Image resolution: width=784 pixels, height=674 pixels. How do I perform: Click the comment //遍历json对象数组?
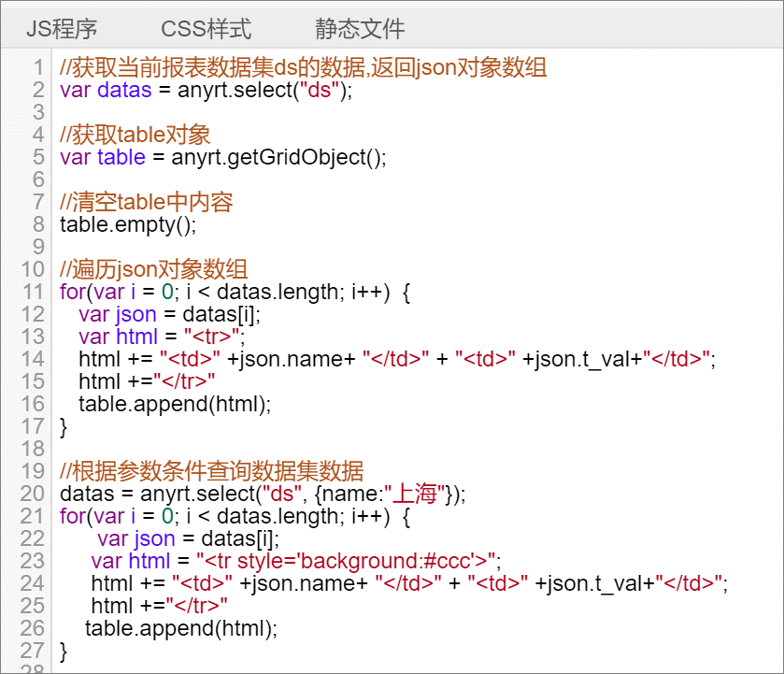click(154, 270)
